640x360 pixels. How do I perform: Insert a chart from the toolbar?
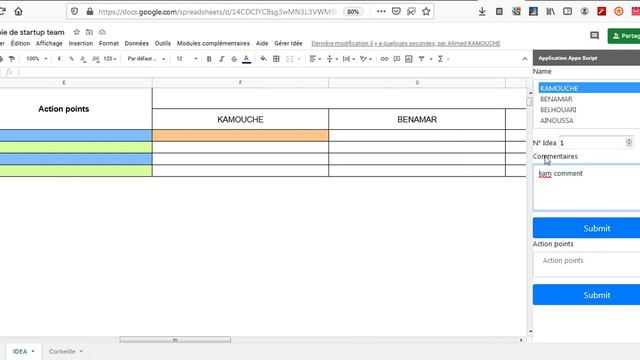tap(409, 59)
